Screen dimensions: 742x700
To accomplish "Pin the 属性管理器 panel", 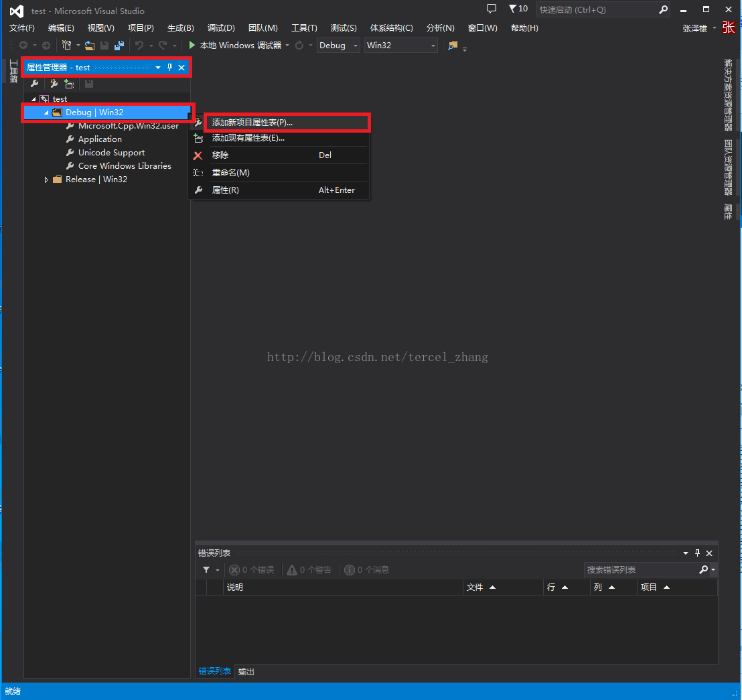I will (170, 67).
